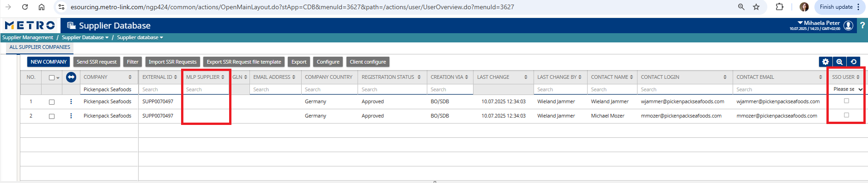The image size is (868, 183).
Task: Open the Configure button
Action: (x=328, y=62)
